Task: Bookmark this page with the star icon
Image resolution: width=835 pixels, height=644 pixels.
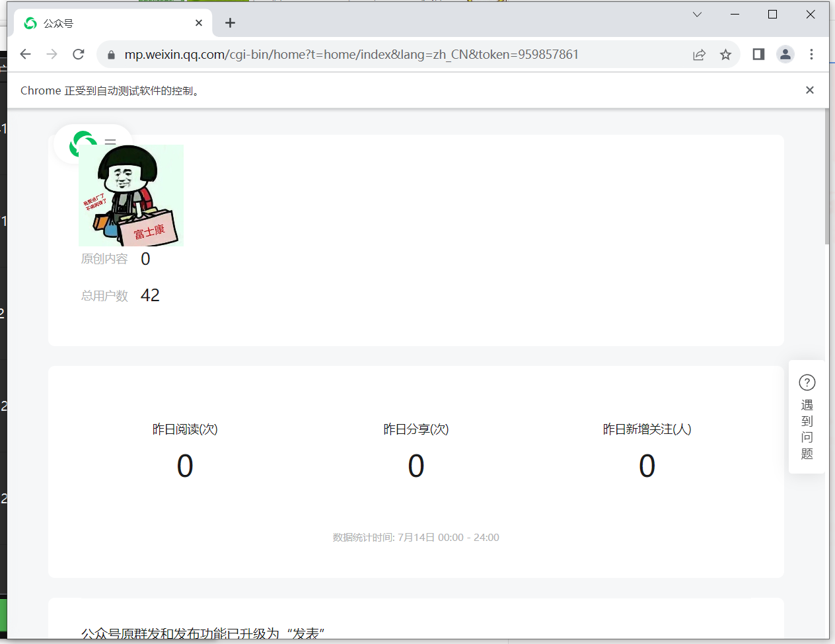Action: pyautogui.click(x=725, y=54)
